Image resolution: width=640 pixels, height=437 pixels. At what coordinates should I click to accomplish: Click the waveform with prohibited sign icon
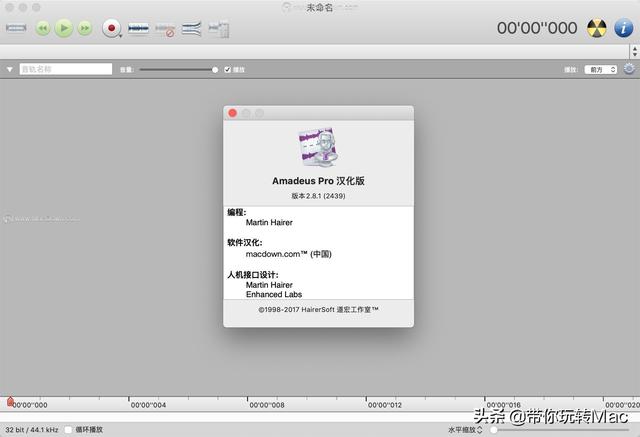click(165, 29)
